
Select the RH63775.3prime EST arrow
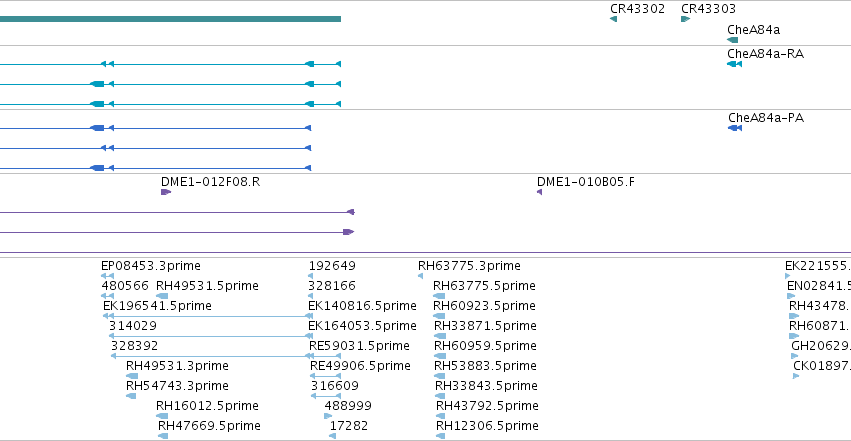tap(420, 276)
